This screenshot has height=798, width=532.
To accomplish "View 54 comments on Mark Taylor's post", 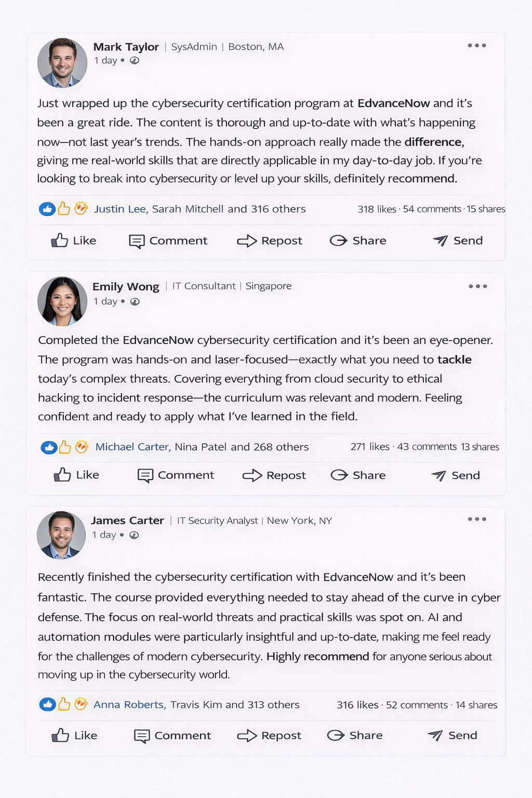I will [x=432, y=209].
